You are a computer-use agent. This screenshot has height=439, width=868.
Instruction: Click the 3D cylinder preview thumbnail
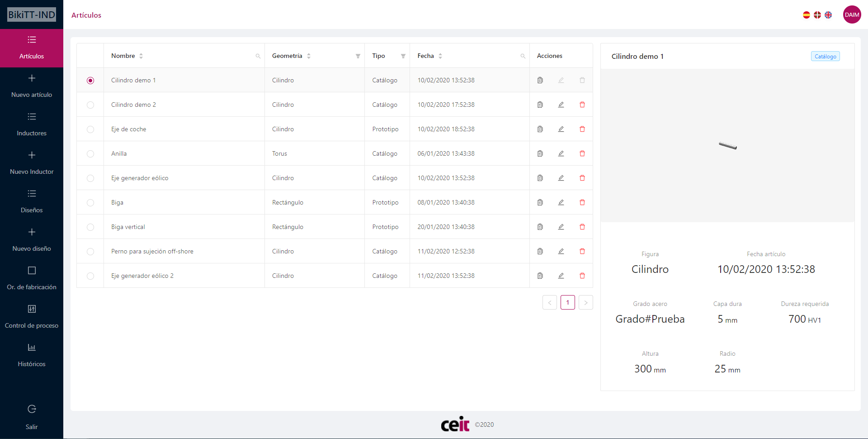(x=727, y=145)
